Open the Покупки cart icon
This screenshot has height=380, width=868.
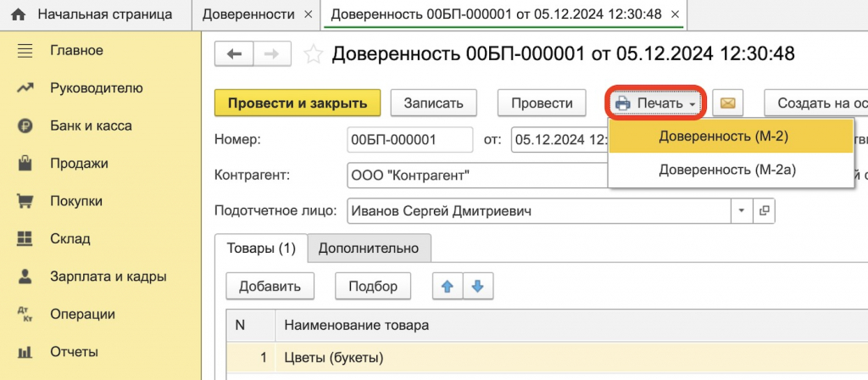(25, 201)
